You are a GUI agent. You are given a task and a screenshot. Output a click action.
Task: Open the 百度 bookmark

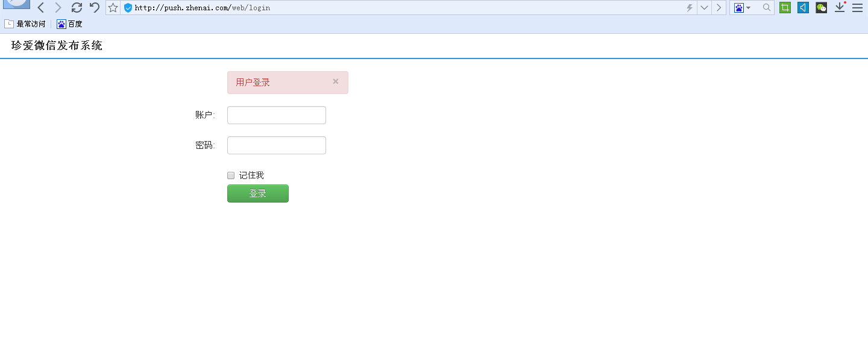point(70,24)
